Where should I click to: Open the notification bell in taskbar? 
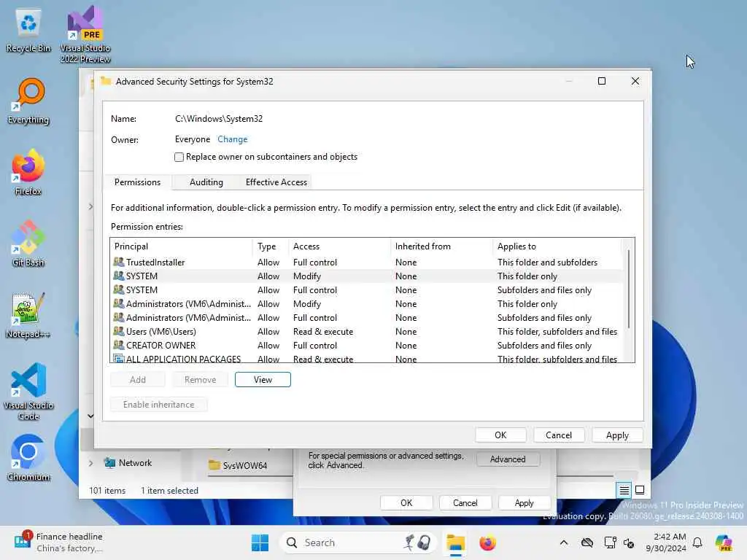tap(697, 542)
